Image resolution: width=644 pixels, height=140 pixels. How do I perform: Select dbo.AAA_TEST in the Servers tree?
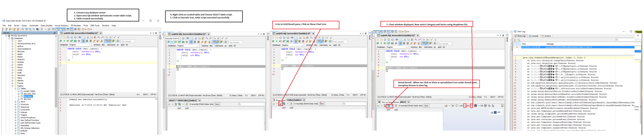[29, 94]
